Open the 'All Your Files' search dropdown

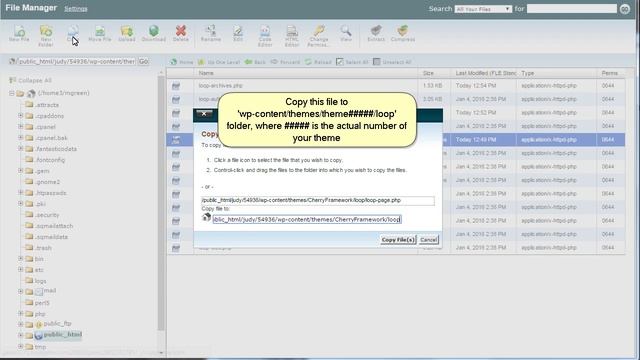(483, 9)
